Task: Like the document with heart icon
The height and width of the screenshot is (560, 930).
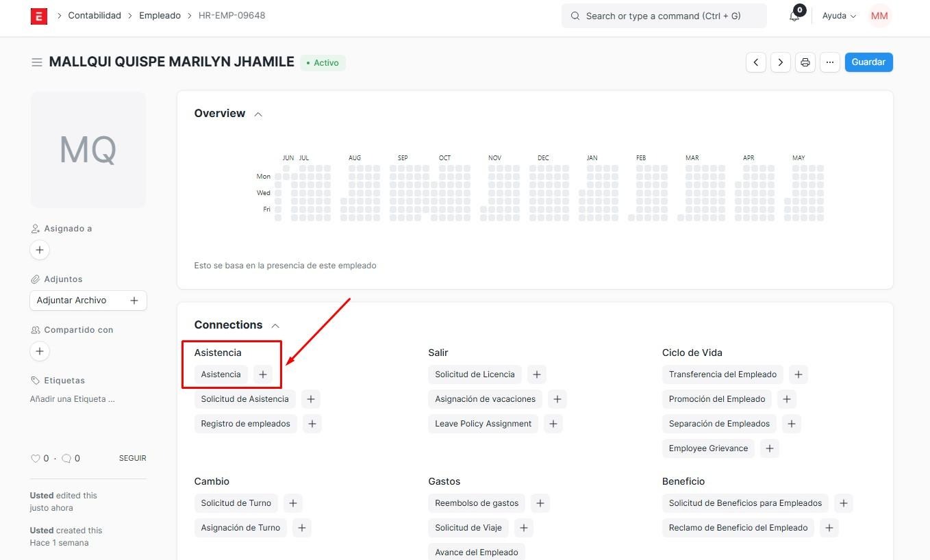Action: coord(36,459)
